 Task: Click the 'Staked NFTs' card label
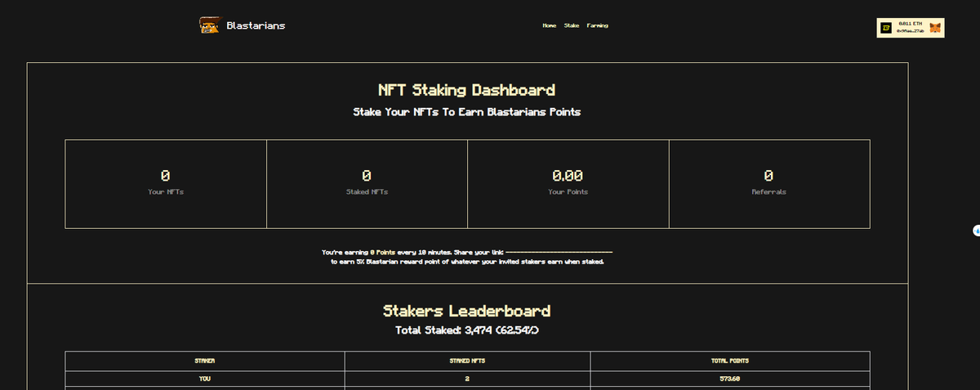(367, 192)
